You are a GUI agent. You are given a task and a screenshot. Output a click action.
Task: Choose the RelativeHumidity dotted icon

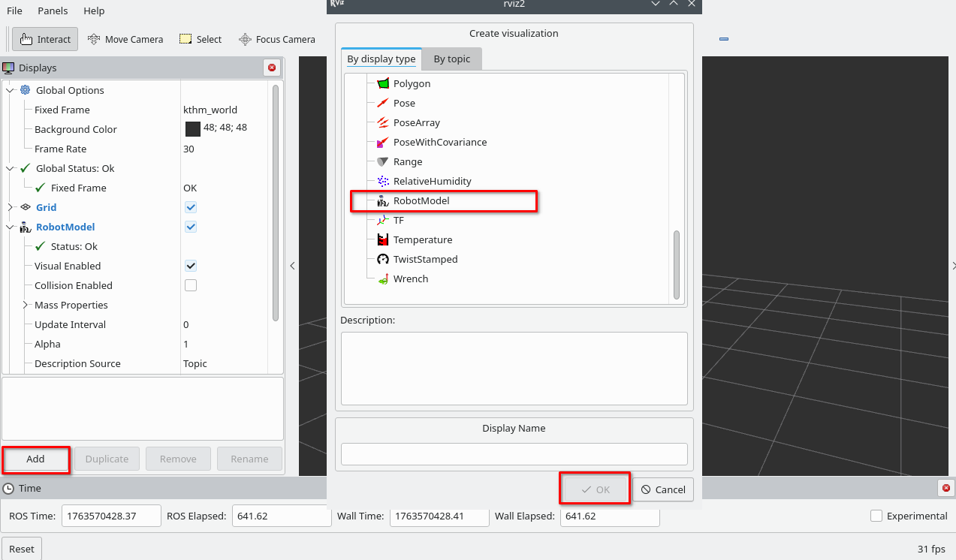[383, 181]
